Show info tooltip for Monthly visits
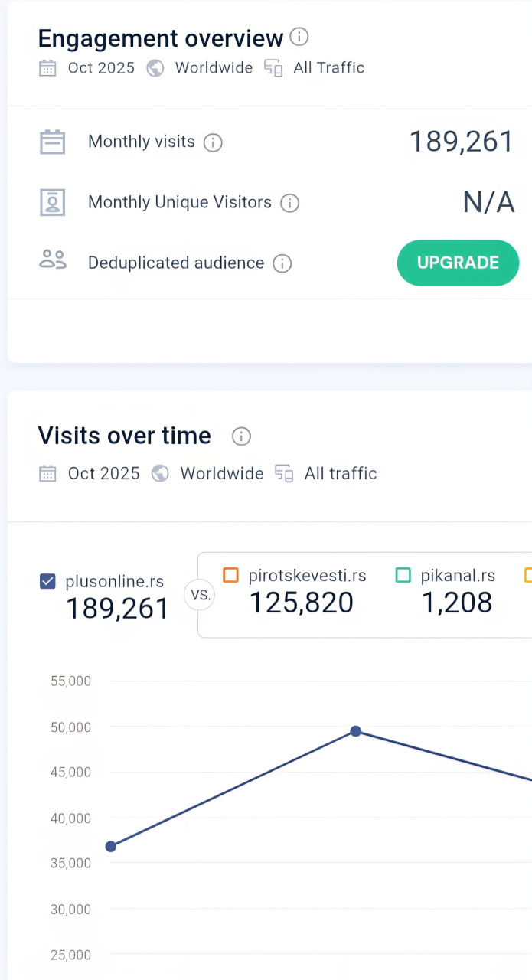 (x=213, y=142)
